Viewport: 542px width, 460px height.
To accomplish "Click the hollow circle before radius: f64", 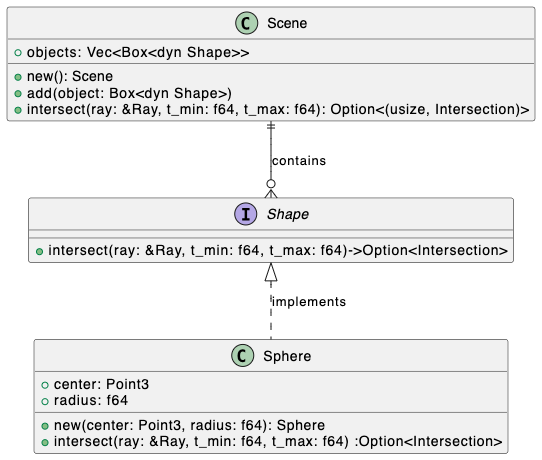I will click(45, 401).
